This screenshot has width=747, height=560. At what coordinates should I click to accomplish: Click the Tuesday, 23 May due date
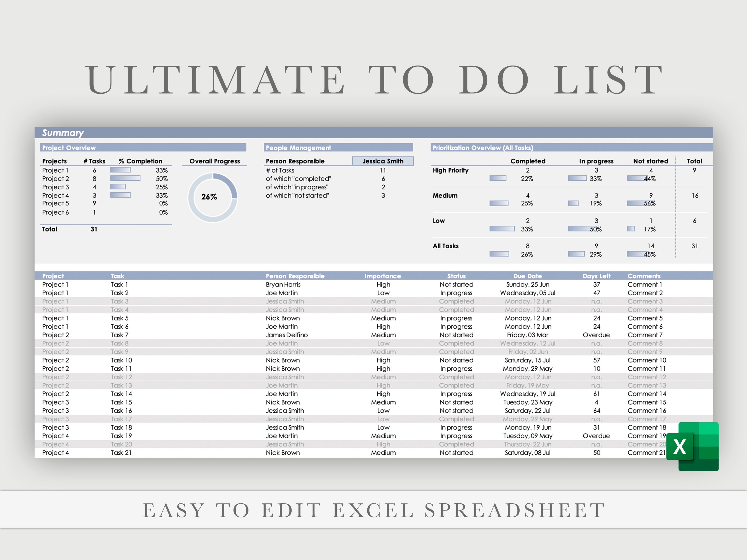pos(528,402)
